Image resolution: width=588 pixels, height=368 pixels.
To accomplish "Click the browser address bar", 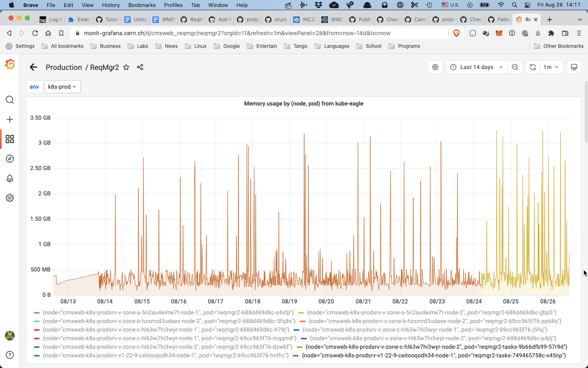I will coord(245,33).
